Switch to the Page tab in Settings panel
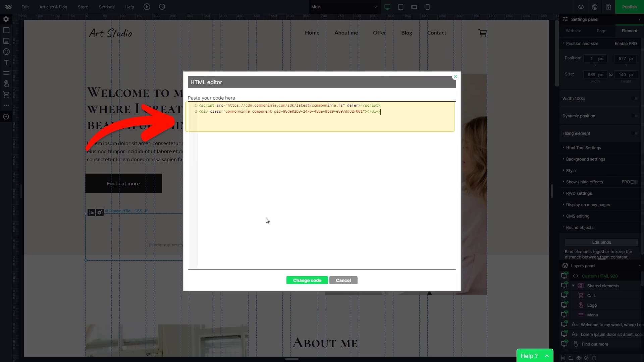 pos(601,31)
